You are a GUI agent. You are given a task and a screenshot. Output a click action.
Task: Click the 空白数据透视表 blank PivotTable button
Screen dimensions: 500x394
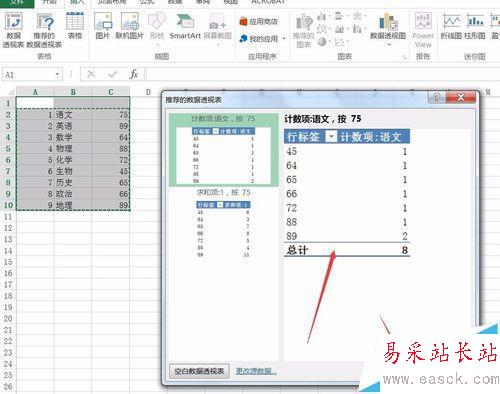click(x=199, y=371)
